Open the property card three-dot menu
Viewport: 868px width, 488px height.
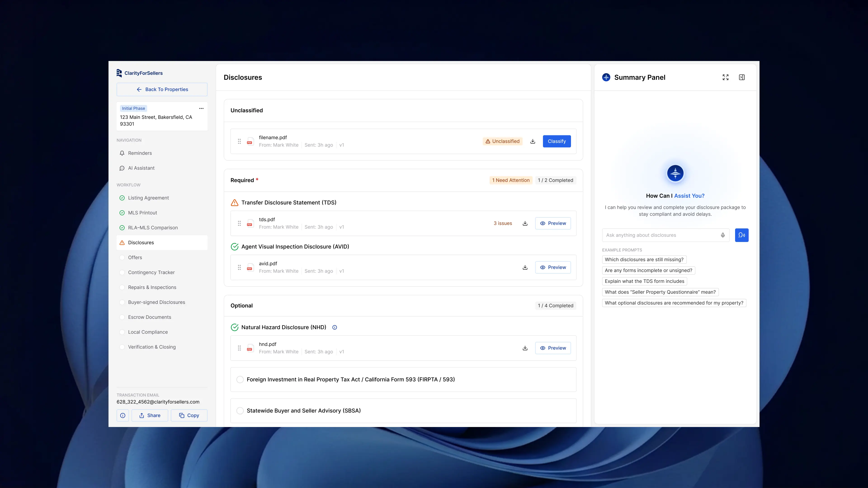click(x=201, y=108)
